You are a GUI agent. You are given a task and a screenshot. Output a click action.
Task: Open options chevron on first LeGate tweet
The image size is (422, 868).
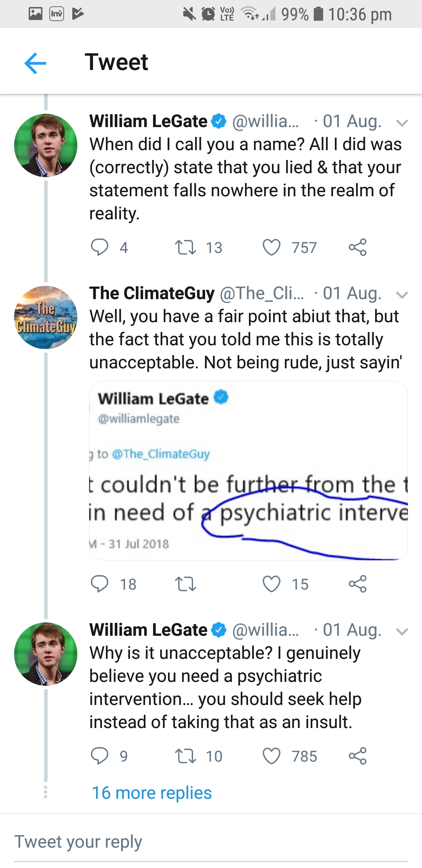tap(402, 123)
